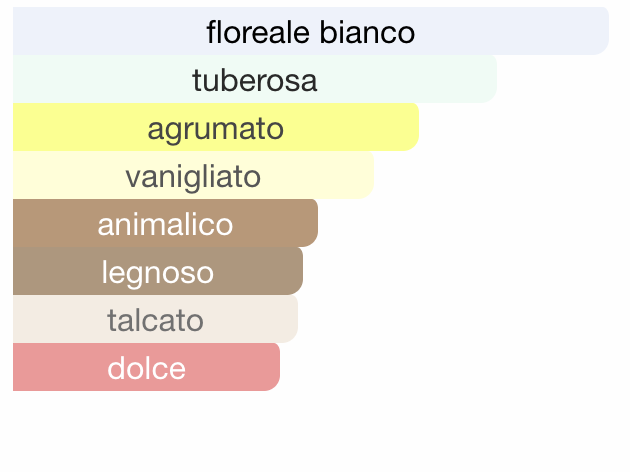
Task: Click the yellow agrumato bar
Action: pos(216,127)
